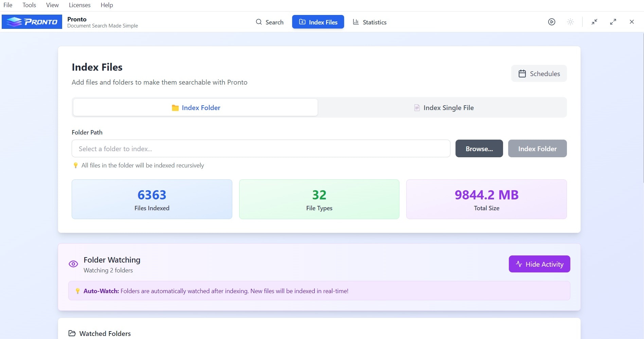The image size is (644, 339).
Task: Click the folder icon next to Watched Folders
Action: [72, 333]
